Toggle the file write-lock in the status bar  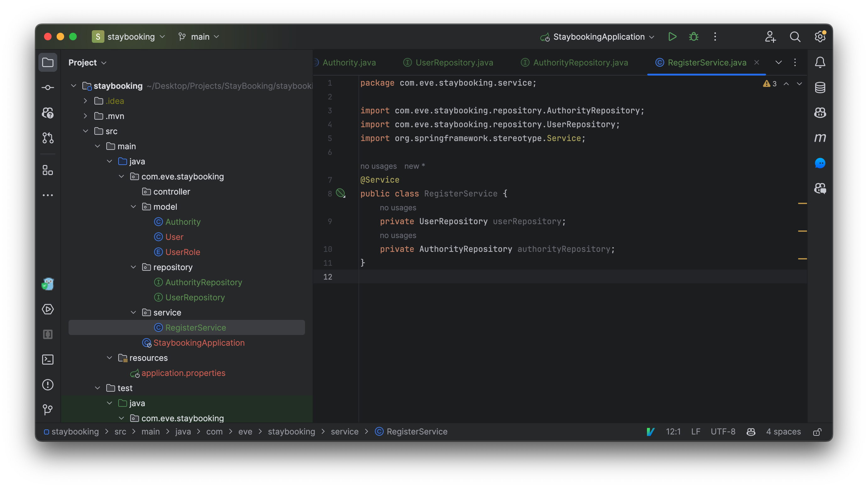click(x=818, y=432)
